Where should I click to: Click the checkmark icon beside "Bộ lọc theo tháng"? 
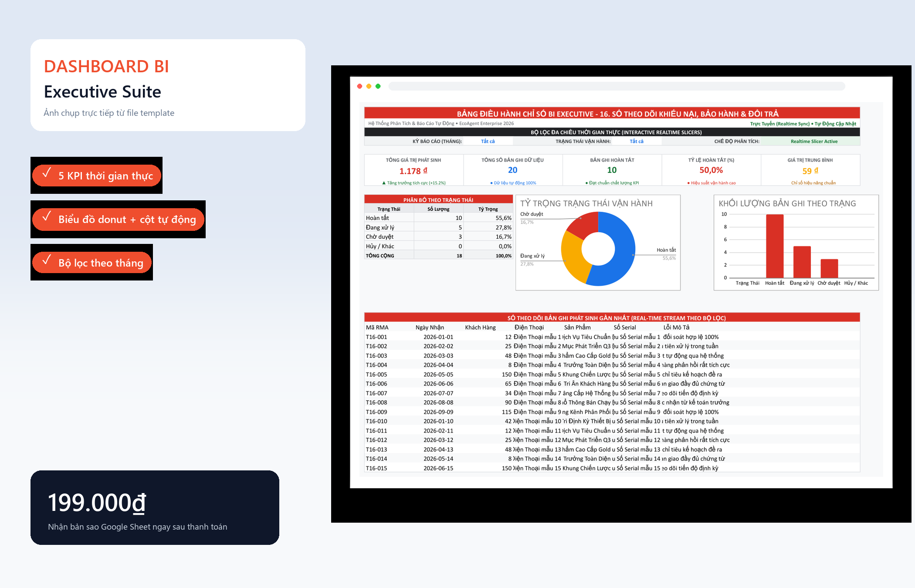pos(47,260)
